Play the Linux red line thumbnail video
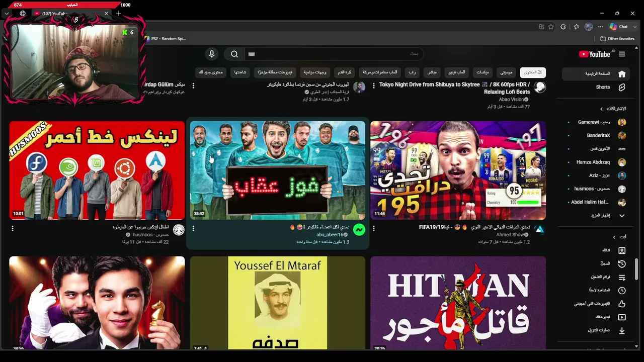 [x=97, y=170]
